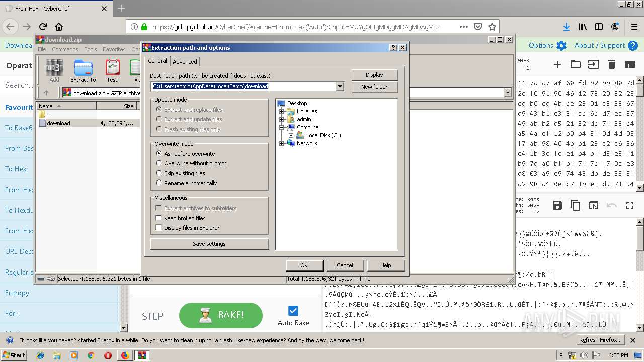The height and width of the screenshot is (362, 644).
Task: Click the New folder button
Action: pos(374,87)
